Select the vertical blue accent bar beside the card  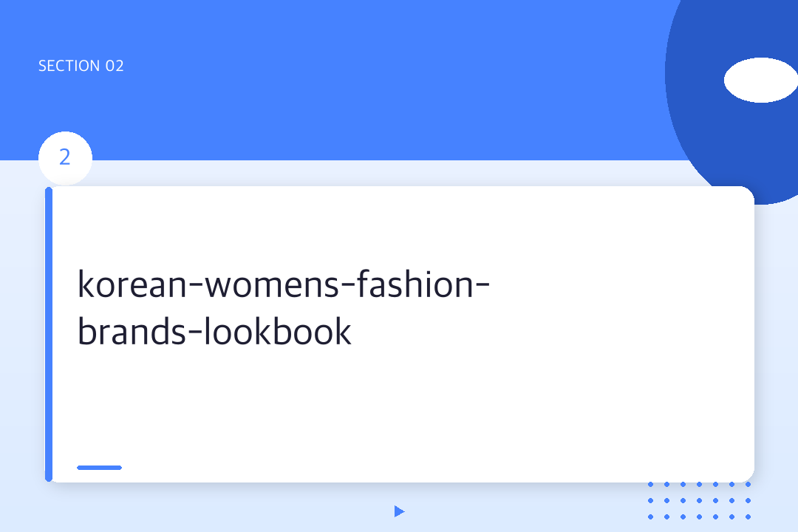pyautogui.click(x=49, y=332)
